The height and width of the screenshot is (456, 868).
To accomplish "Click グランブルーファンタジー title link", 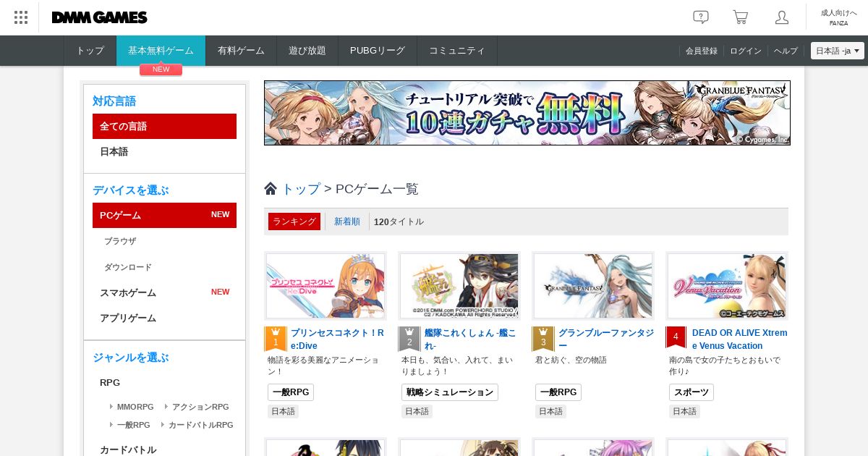I will point(605,339).
